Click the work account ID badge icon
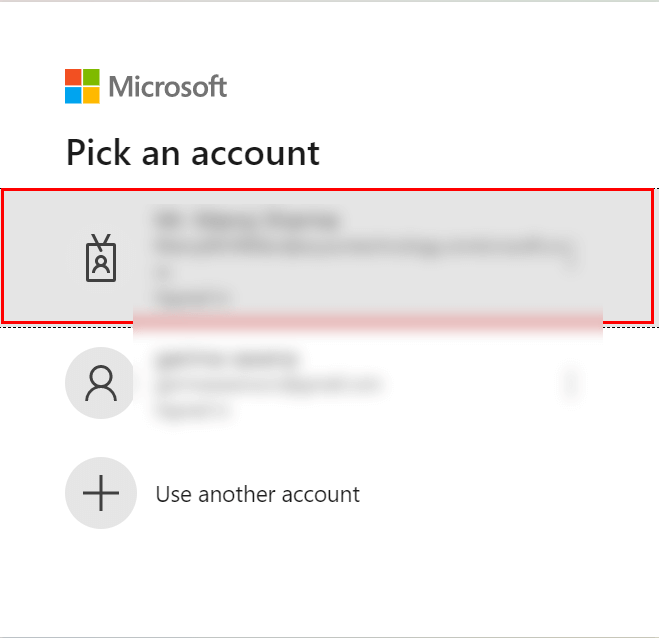This screenshot has width=659, height=638. tap(101, 258)
